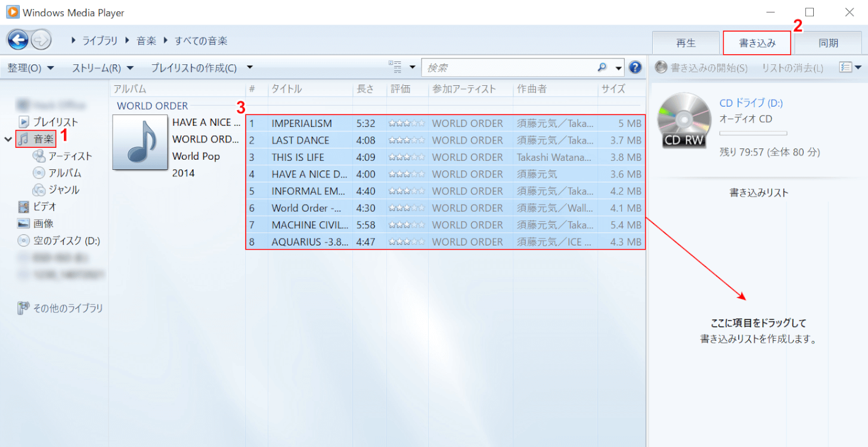Open the search options dropdown arrow
The height and width of the screenshot is (447, 868).
coord(619,68)
